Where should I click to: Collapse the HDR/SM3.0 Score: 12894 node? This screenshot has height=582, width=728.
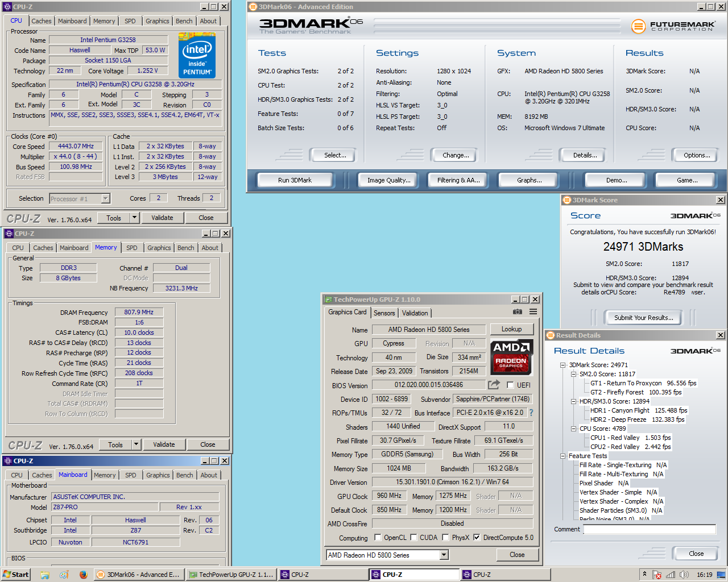pyautogui.click(x=573, y=401)
